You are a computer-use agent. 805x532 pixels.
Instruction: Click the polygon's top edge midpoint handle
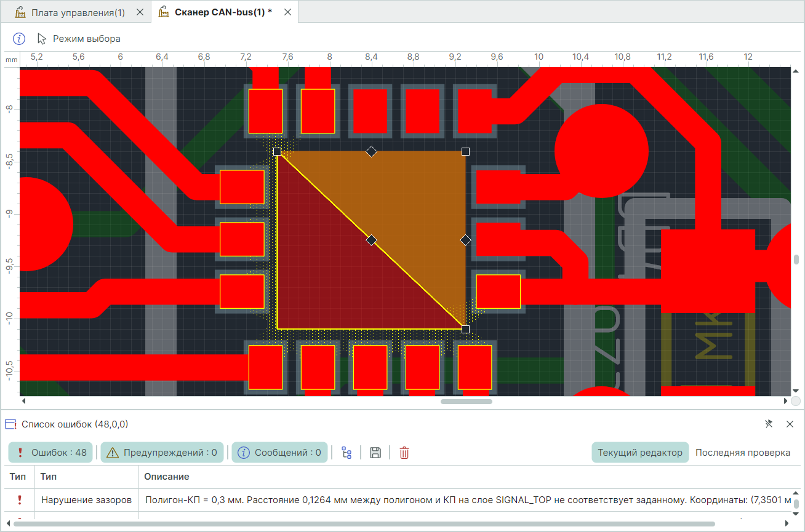point(371,151)
